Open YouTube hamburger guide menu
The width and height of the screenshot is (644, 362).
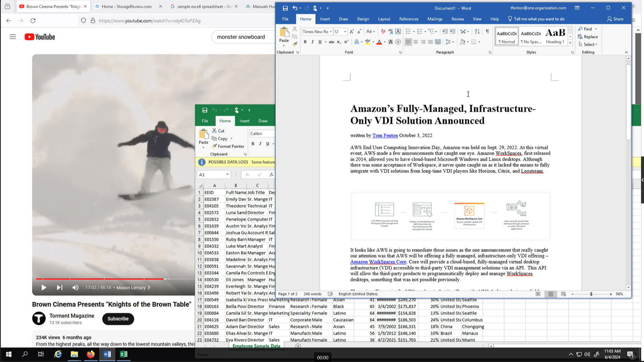[x=13, y=37]
